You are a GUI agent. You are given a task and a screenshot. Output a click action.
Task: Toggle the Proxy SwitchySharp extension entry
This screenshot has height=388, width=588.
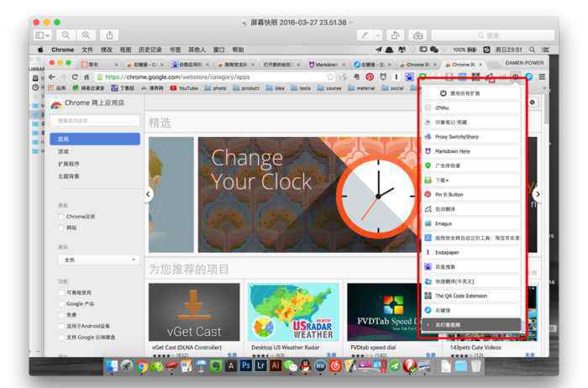471,137
